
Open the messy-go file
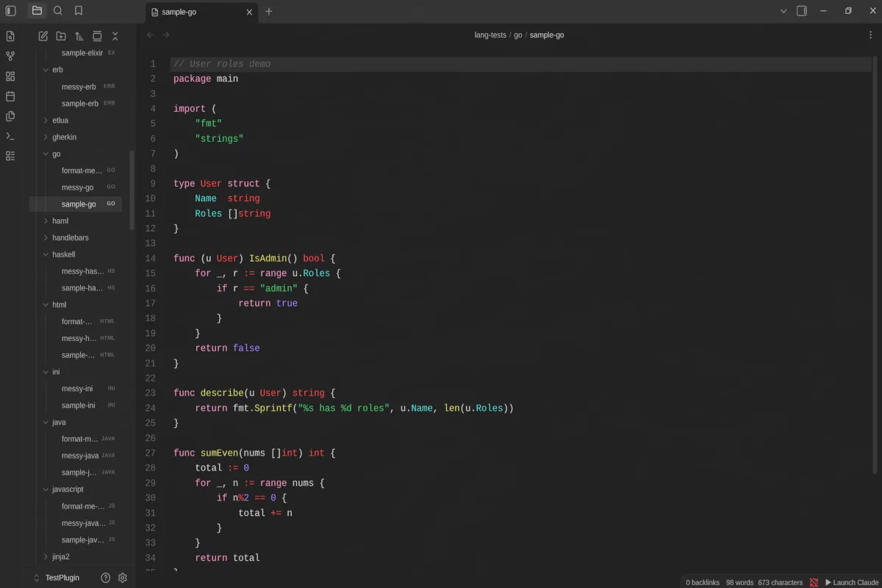[76, 187]
